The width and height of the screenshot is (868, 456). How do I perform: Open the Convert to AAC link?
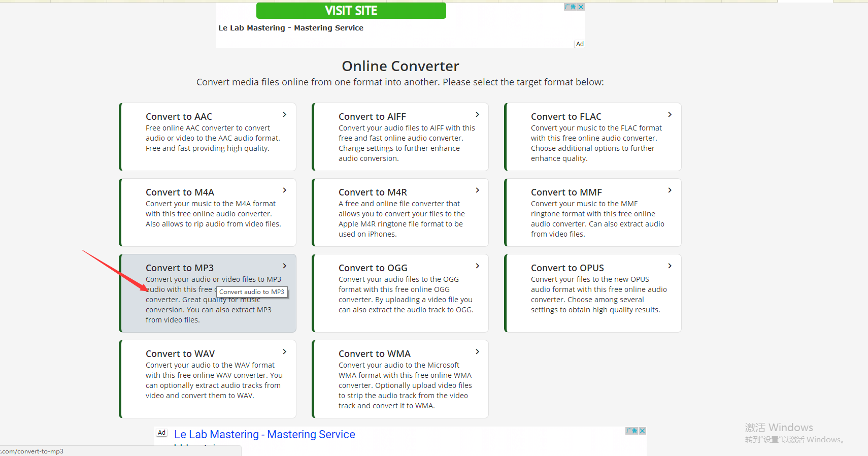coord(179,117)
